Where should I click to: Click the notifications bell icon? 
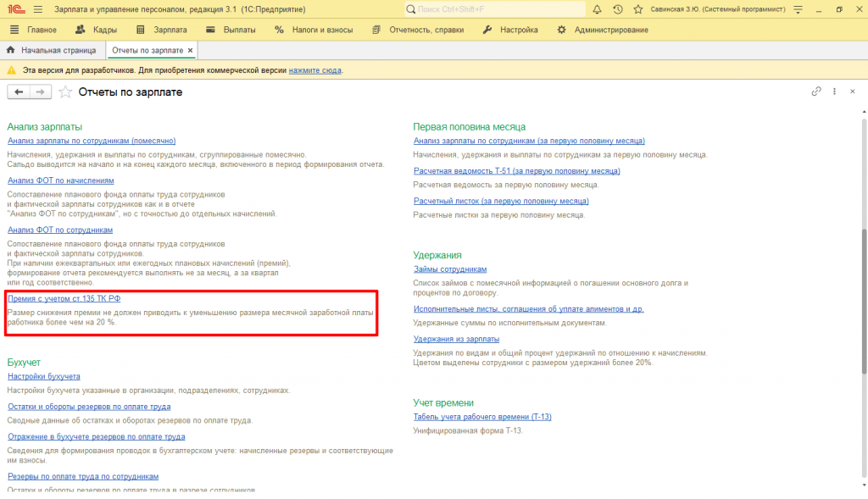tap(597, 9)
